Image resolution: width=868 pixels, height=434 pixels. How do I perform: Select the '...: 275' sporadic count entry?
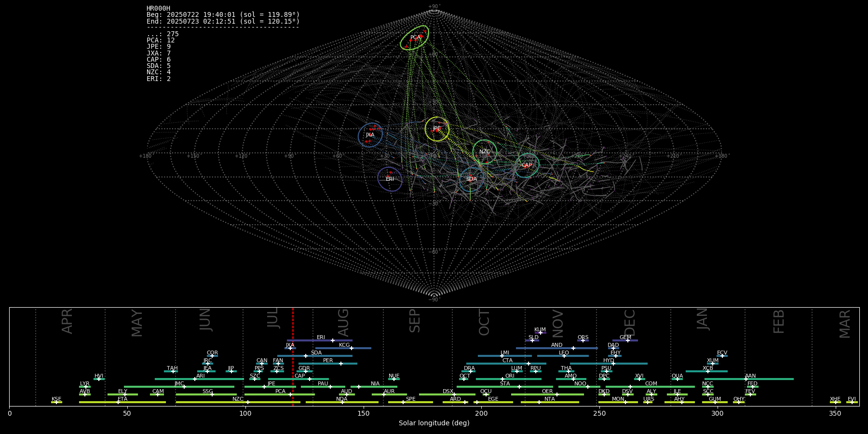point(163,34)
